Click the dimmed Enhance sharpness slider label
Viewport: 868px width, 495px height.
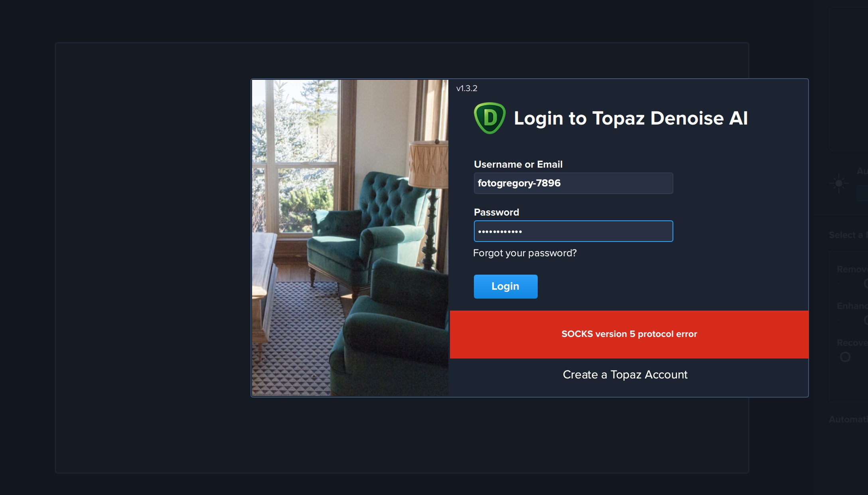(x=852, y=306)
